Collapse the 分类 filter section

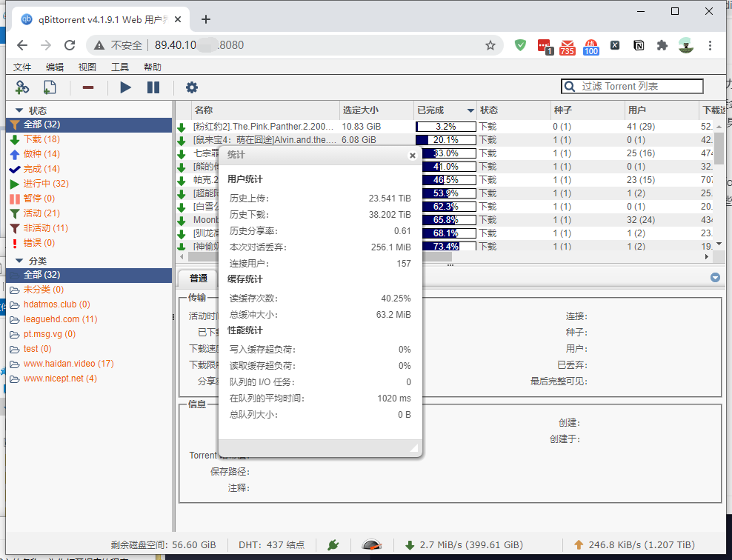click(19, 261)
